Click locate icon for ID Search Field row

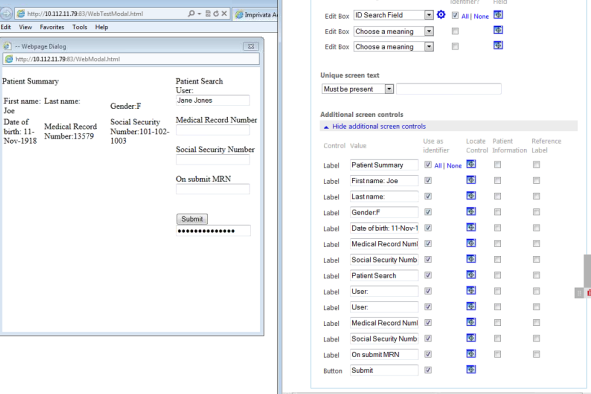[498, 15]
